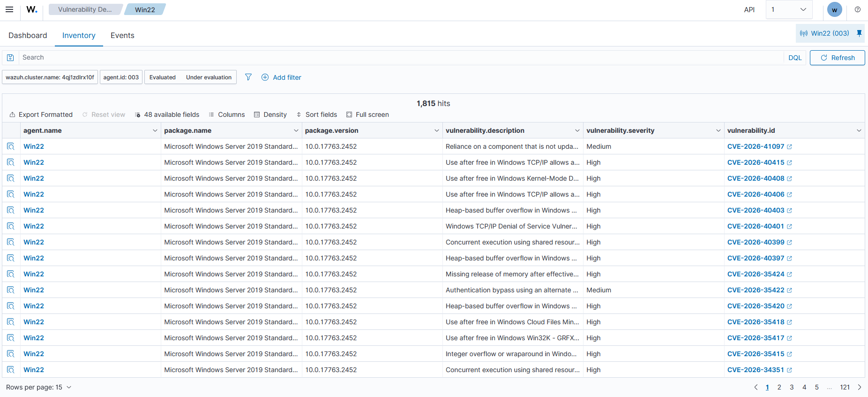Open Win22 agent link in CVE-2026-40415 row
This screenshot has width=868, height=397.
pos(34,162)
